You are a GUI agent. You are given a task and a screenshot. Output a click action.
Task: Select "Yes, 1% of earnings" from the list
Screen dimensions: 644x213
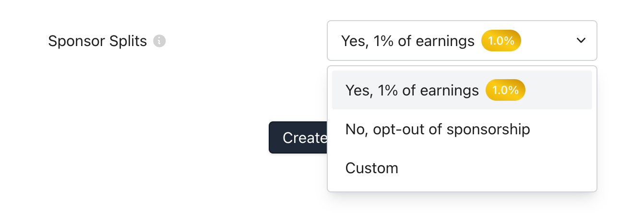point(412,90)
